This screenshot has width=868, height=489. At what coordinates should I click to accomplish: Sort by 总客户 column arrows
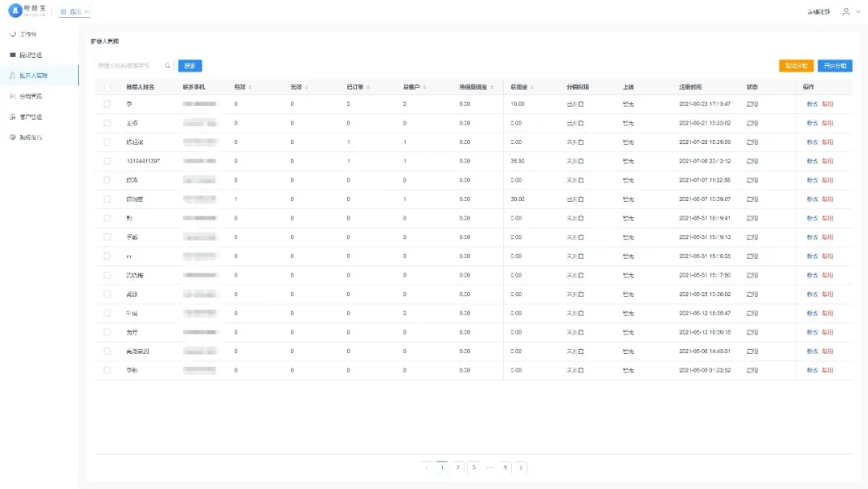424,87
